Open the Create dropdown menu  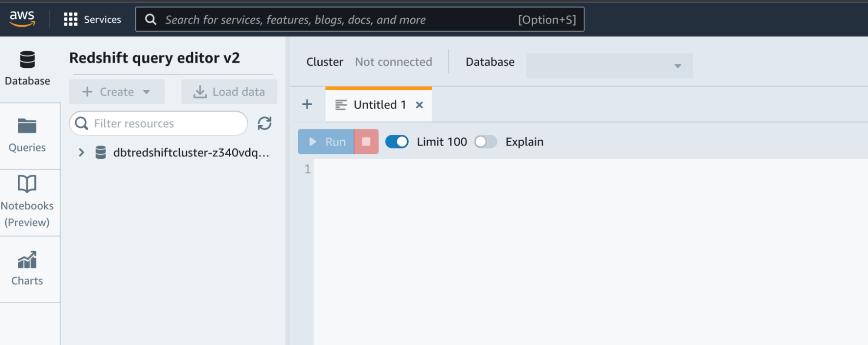pyautogui.click(x=116, y=92)
